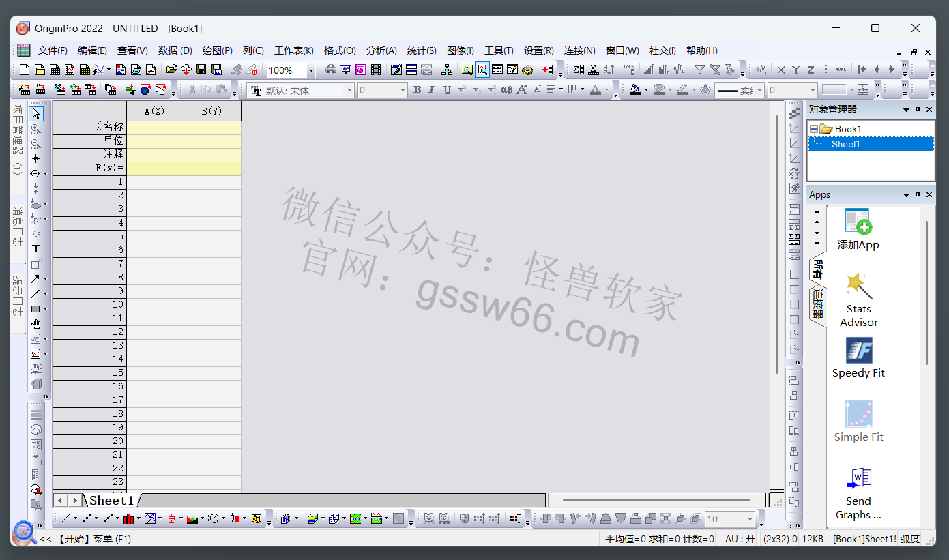
Task: Click the AU : 开 status bar indicator
Action: pos(740,539)
